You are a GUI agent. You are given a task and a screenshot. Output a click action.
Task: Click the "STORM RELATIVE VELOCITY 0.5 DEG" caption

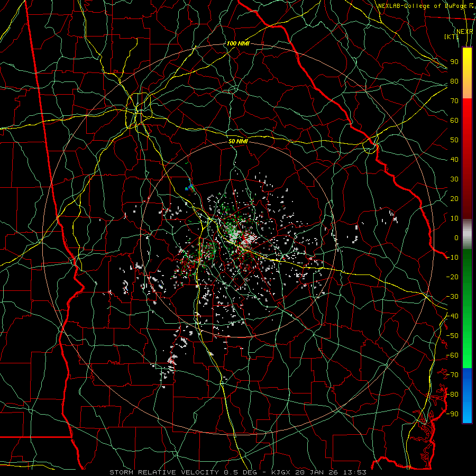pos(183,472)
